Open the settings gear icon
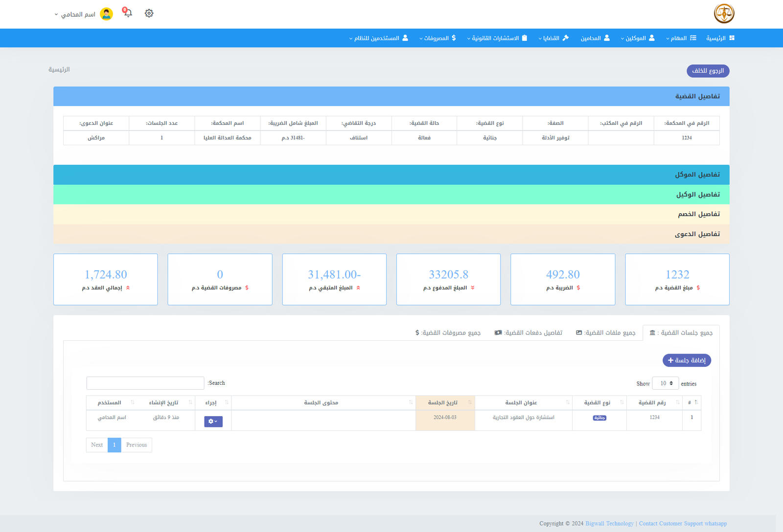 (149, 13)
